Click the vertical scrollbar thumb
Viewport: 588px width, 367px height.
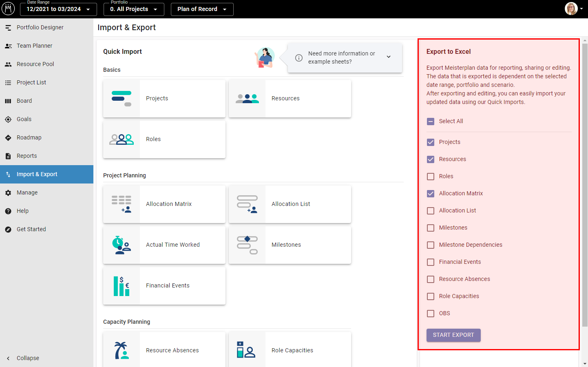pos(585,185)
